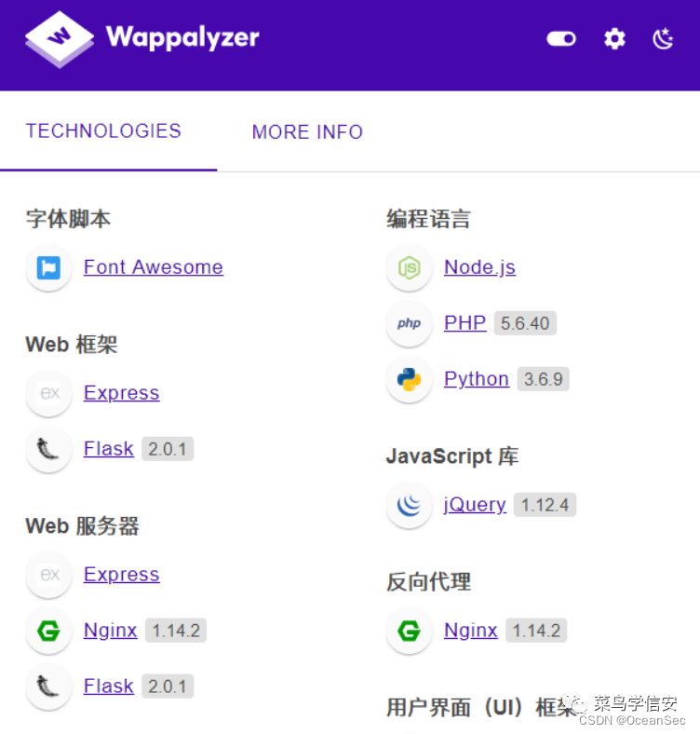Click the Flask icon under Web 服务器
This screenshot has width=700, height=734.
pyautogui.click(x=48, y=686)
